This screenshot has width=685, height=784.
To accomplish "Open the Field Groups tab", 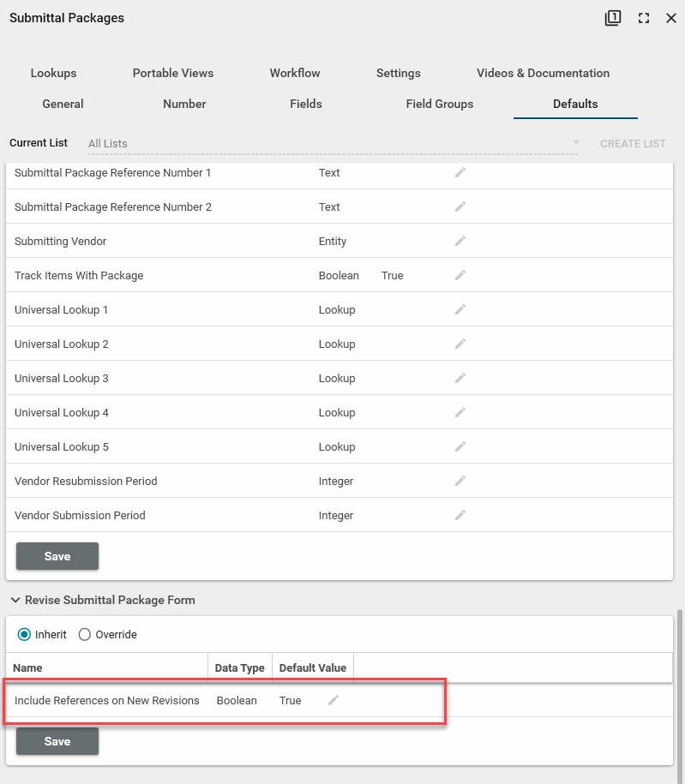I will pos(439,104).
